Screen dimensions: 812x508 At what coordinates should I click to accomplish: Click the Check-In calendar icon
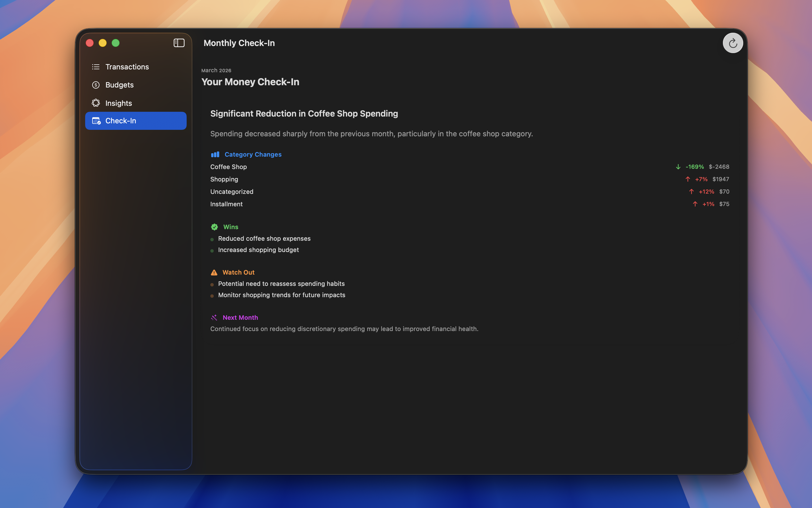(x=96, y=121)
